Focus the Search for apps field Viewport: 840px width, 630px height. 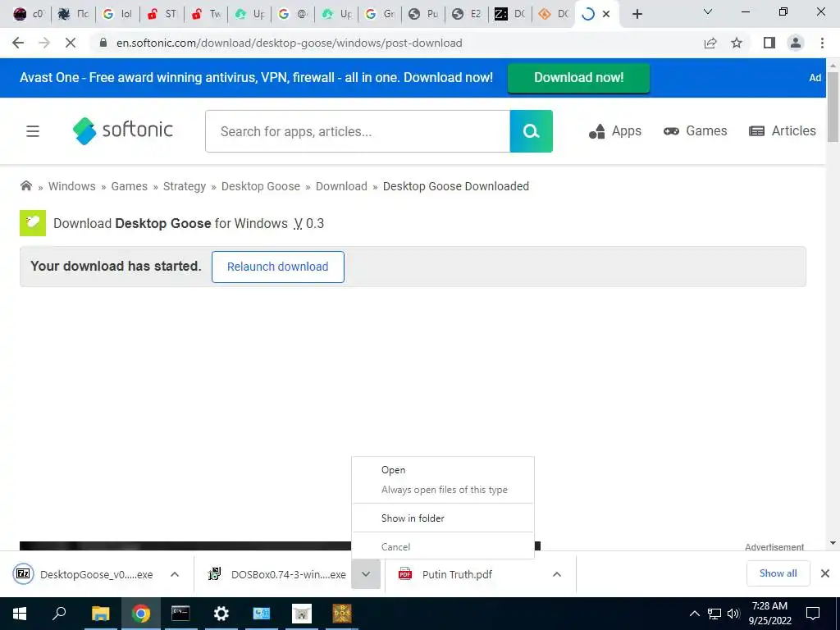[358, 131]
